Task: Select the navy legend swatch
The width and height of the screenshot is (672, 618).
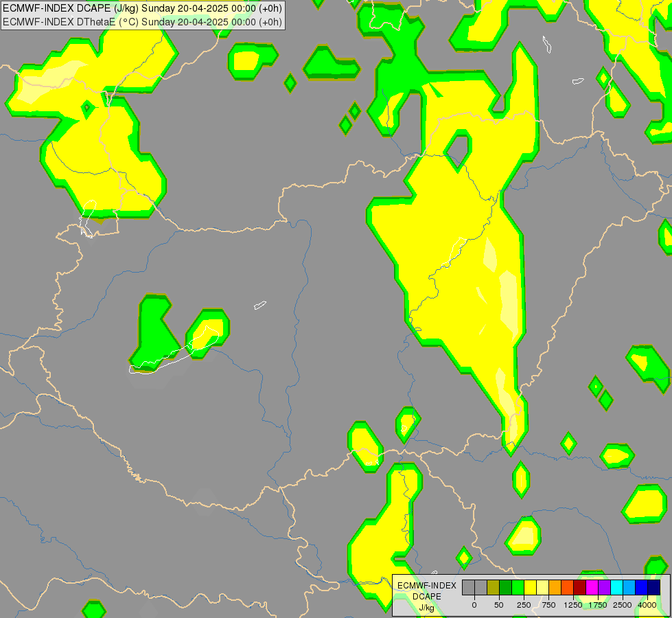Action: 653,588
